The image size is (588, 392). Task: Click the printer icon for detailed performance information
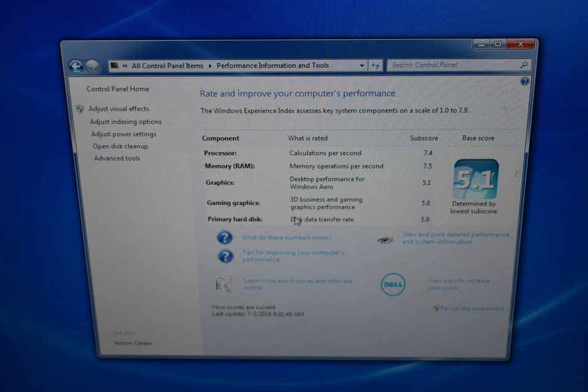pos(385,239)
